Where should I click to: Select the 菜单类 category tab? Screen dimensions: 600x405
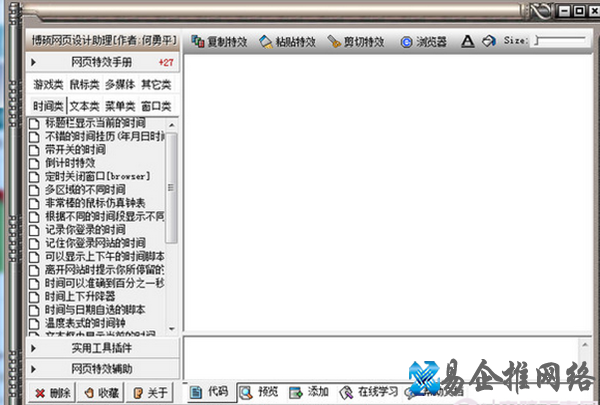coord(120,106)
